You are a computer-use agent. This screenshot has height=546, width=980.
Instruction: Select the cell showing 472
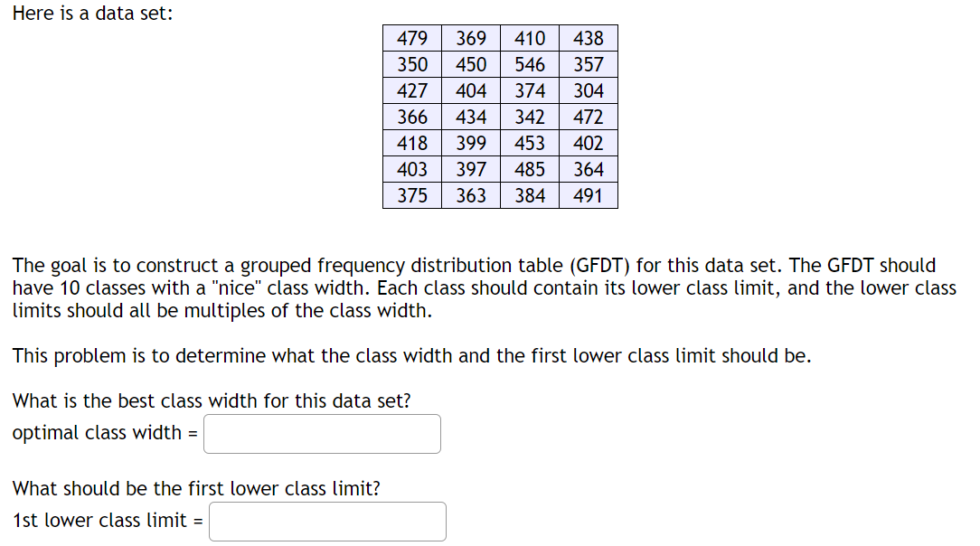[589, 117]
